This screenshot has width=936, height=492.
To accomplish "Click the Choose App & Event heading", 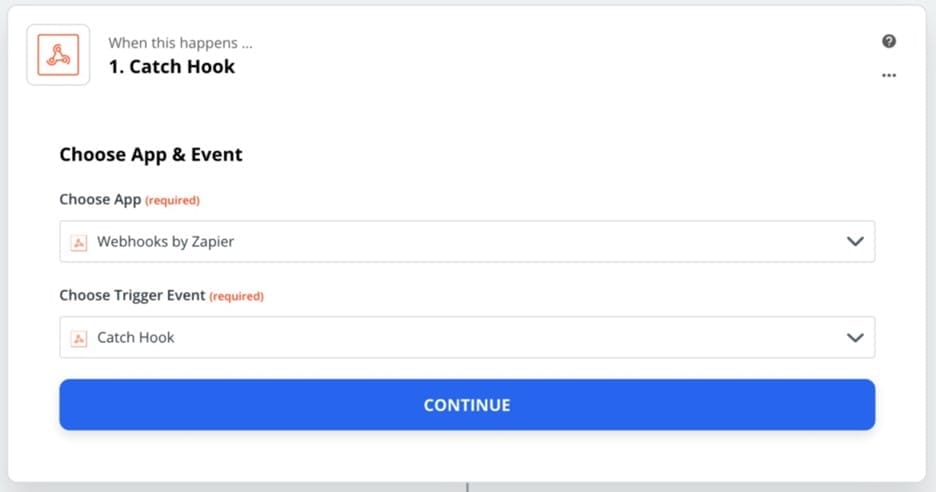I will pyautogui.click(x=151, y=155).
